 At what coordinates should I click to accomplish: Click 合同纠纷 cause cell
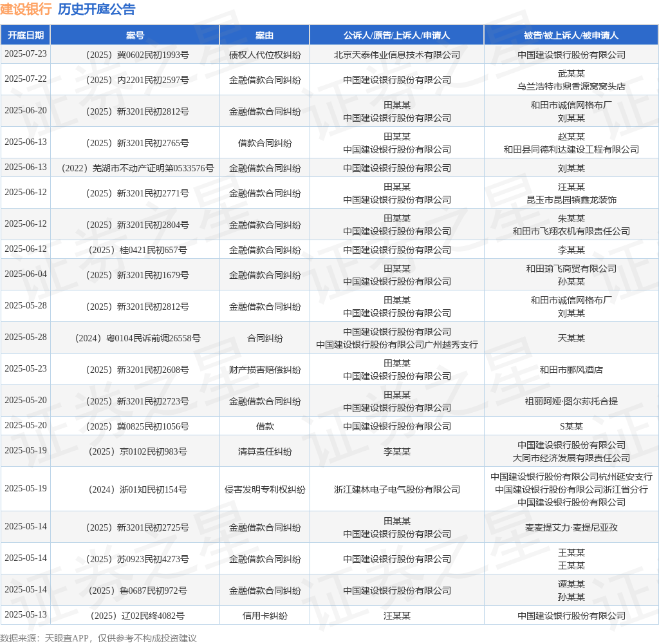tap(265, 338)
